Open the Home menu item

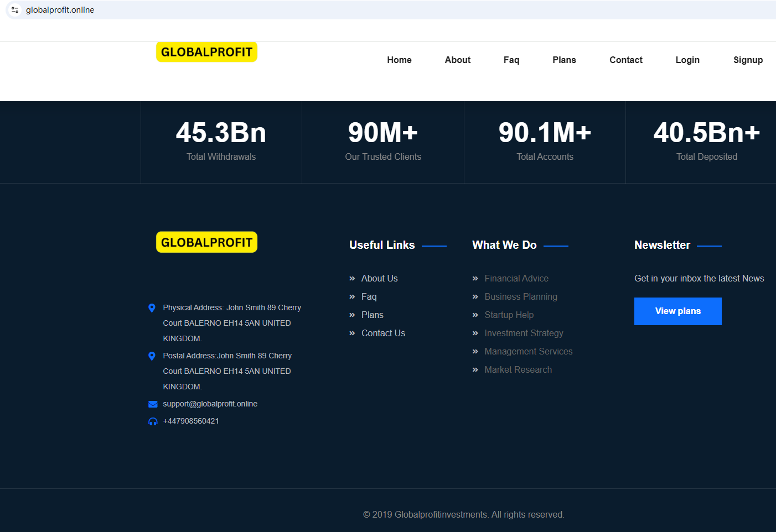399,60
